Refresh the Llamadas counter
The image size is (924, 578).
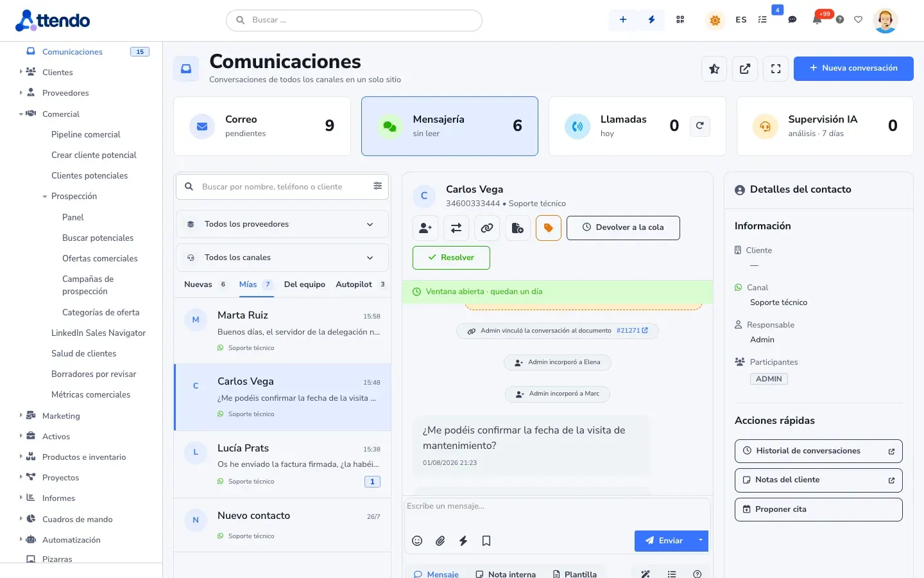(700, 126)
